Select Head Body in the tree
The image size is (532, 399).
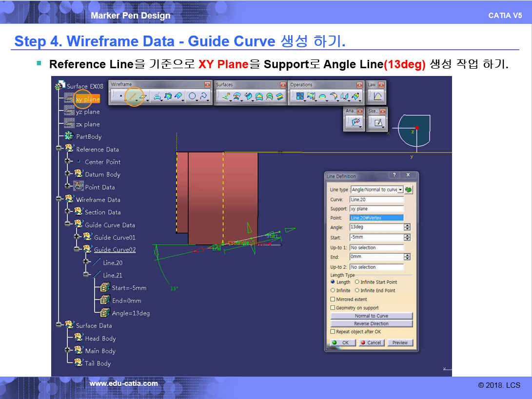100,338
